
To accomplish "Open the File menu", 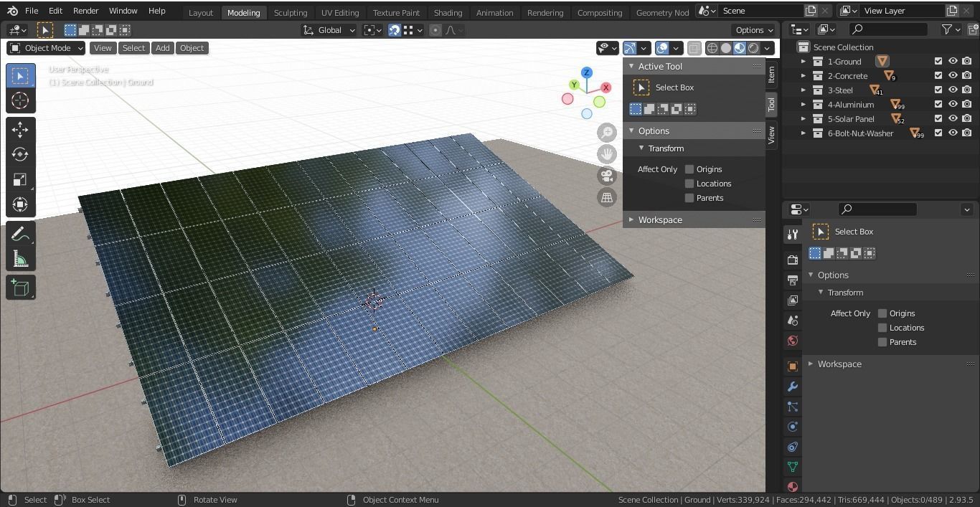I will pyautogui.click(x=32, y=11).
